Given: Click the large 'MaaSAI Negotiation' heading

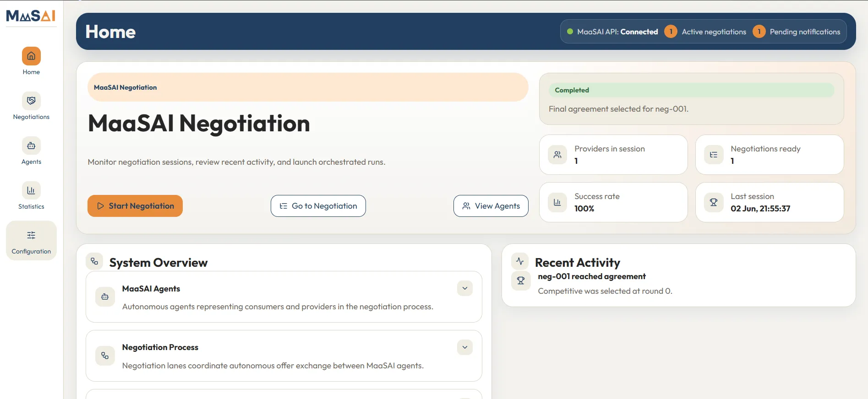Looking at the screenshot, I should [x=199, y=123].
